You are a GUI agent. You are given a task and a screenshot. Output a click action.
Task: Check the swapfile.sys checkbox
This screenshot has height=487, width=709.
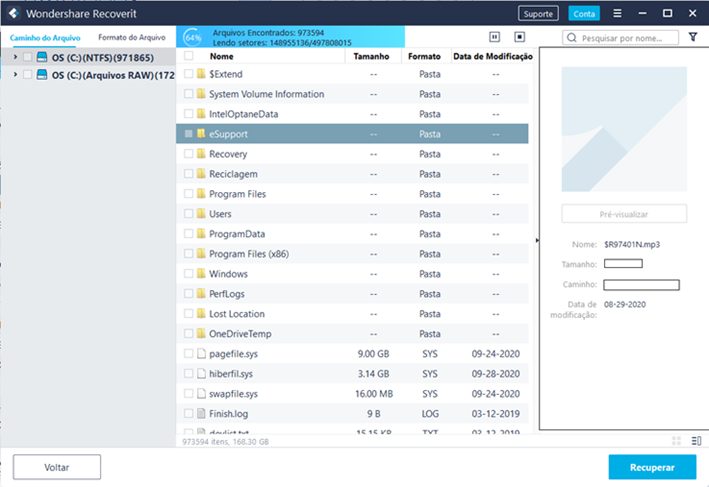point(189,393)
